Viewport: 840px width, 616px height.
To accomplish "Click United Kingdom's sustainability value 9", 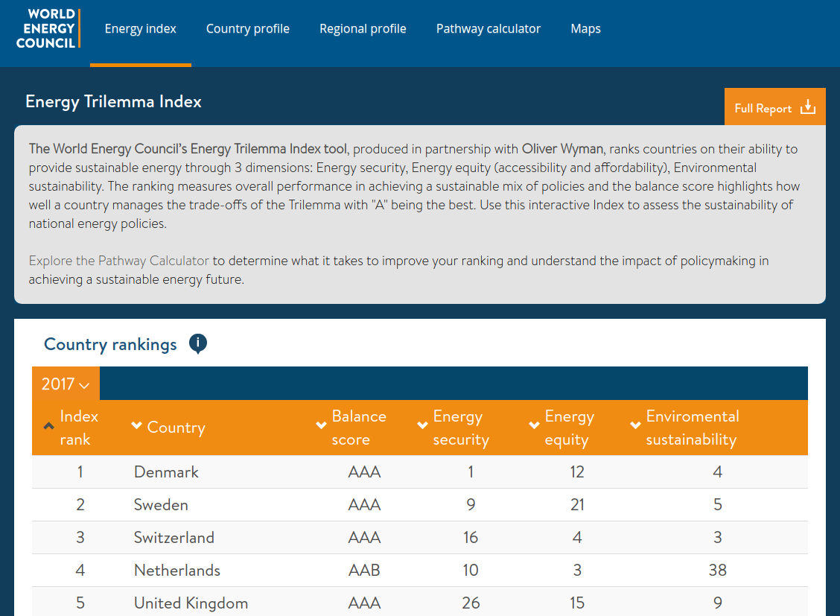I will tap(717, 603).
